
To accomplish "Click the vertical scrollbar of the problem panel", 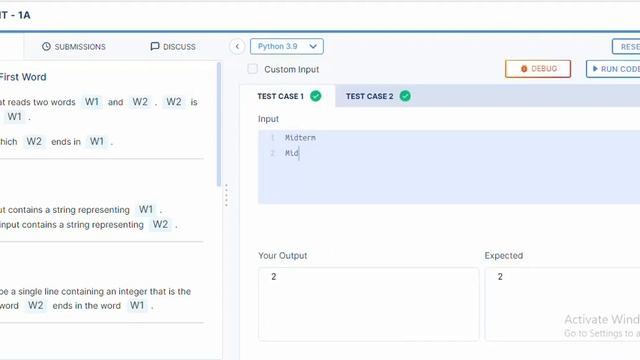I will coord(219,124).
